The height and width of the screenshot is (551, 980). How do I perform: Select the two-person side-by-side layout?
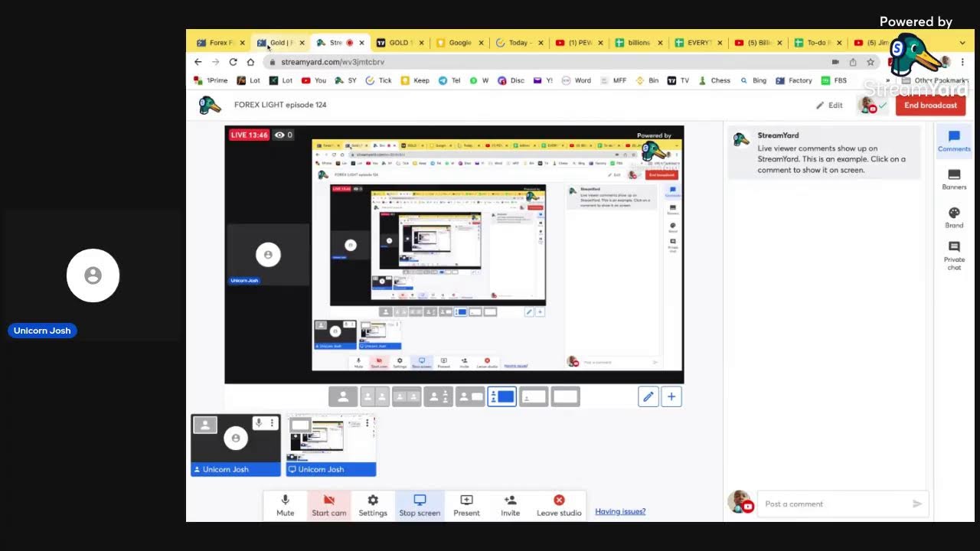374,396
